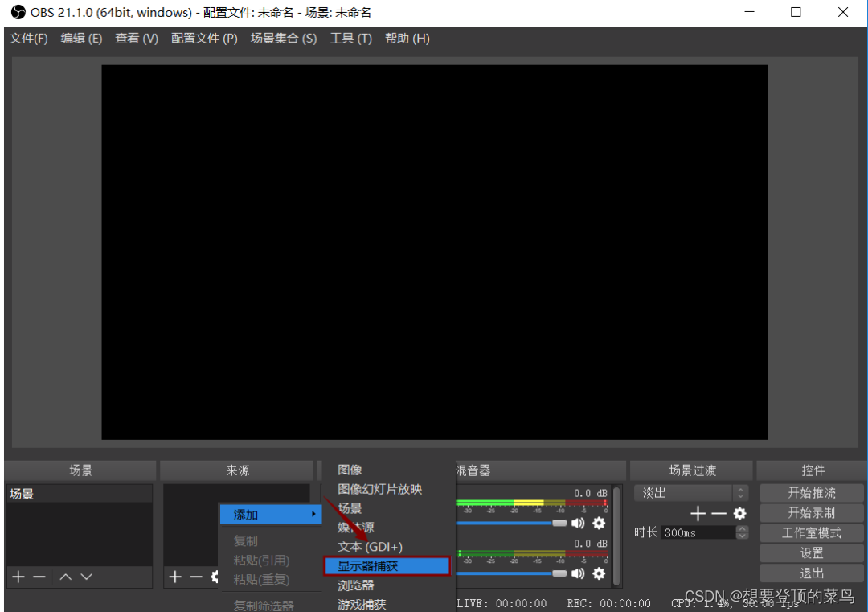Toggle 工作室模式 button
The width and height of the screenshot is (868, 612).
pos(812,533)
